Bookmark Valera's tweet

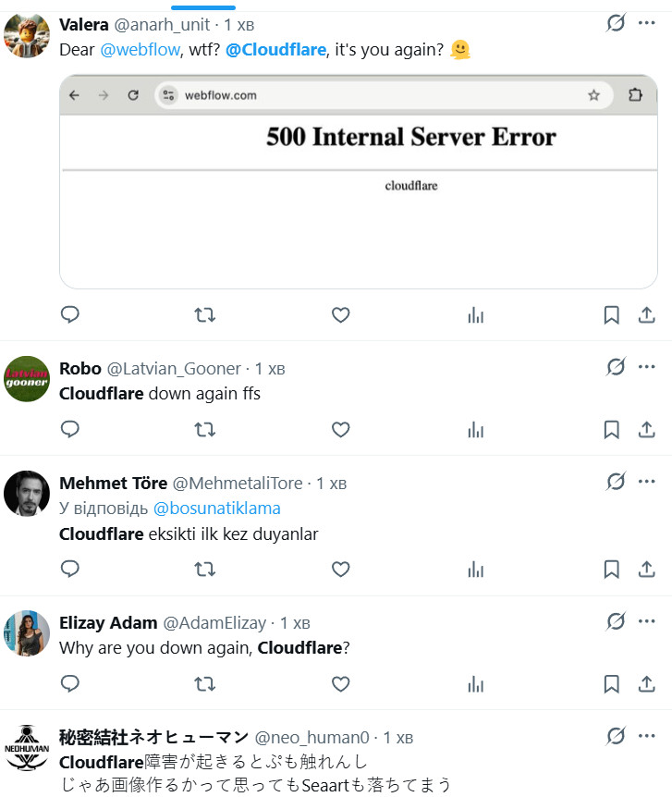[611, 315]
